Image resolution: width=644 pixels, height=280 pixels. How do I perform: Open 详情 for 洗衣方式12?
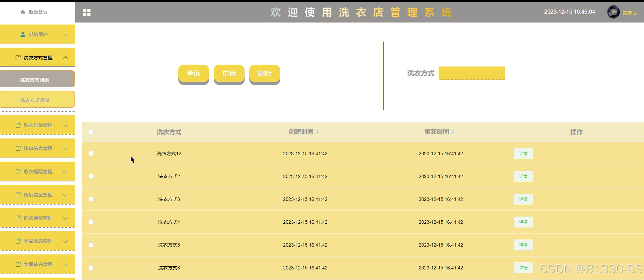pos(523,153)
